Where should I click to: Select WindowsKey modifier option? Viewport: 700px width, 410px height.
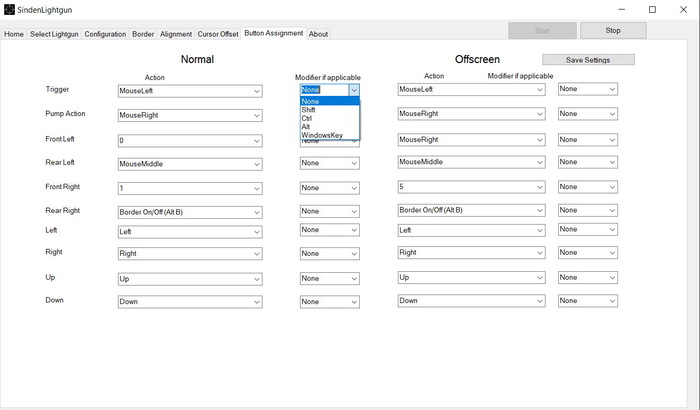pyautogui.click(x=322, y=135)
